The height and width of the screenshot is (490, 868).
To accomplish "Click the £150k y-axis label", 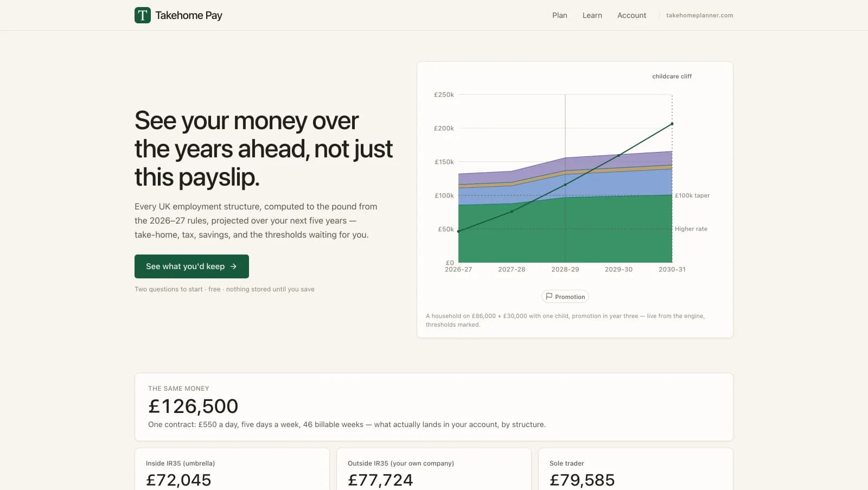I will [444, 162].
